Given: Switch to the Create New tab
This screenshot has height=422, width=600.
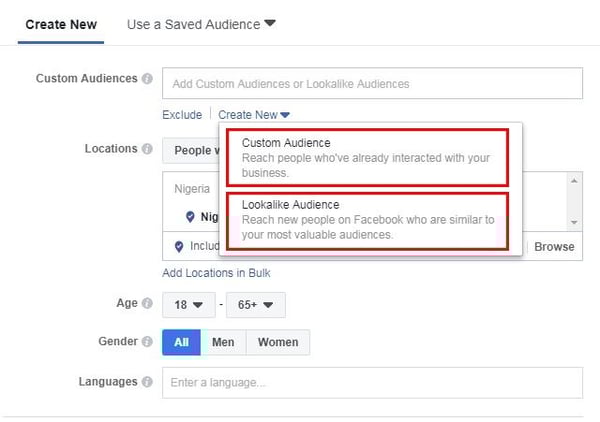Looking at the screenshot, I should 61,24.
